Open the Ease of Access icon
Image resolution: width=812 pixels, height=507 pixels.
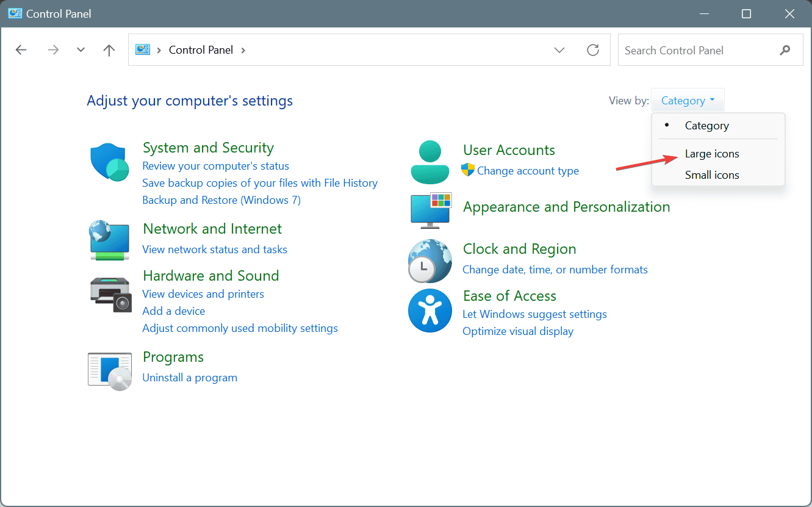click(430, 311)
